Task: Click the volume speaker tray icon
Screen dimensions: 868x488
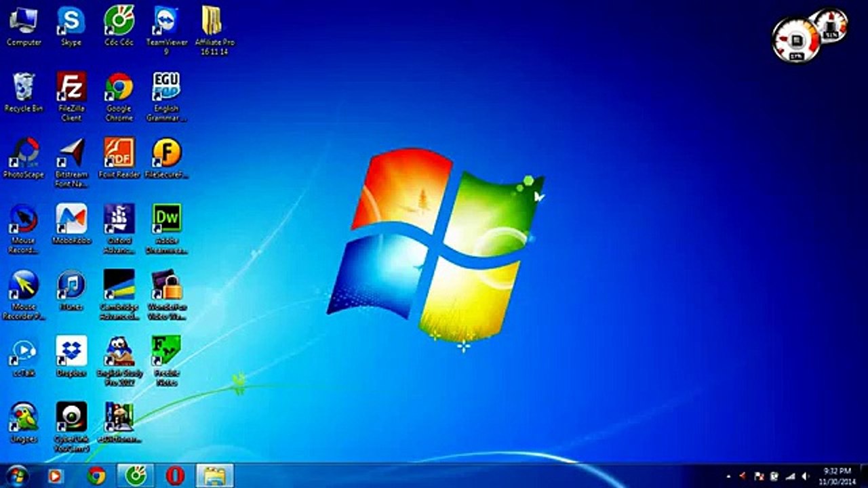Action: pos(806,476)
